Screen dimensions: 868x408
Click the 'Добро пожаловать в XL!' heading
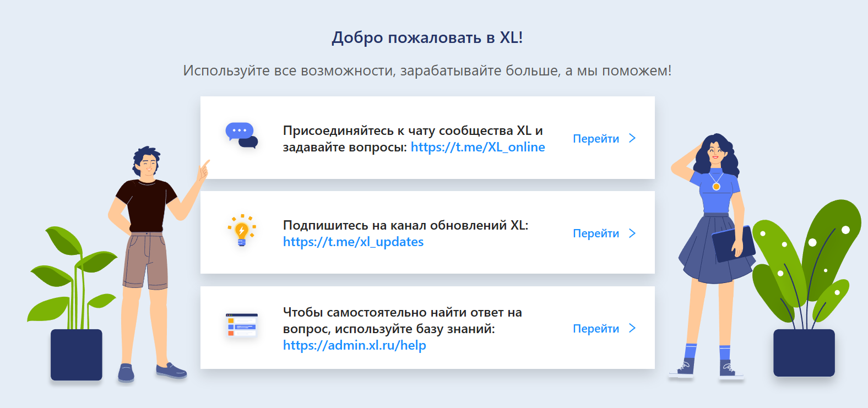pyautogui.click(x=427, y=37)
